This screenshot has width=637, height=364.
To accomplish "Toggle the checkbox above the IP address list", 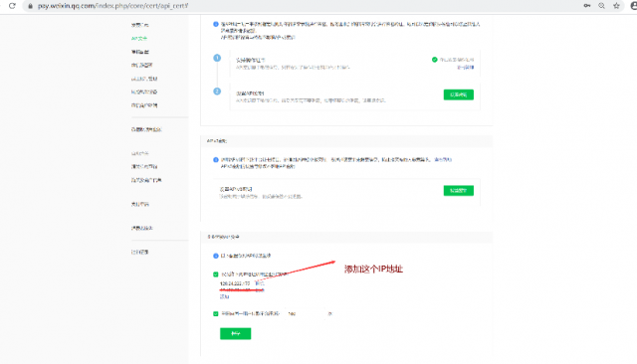I will (216, 274).
